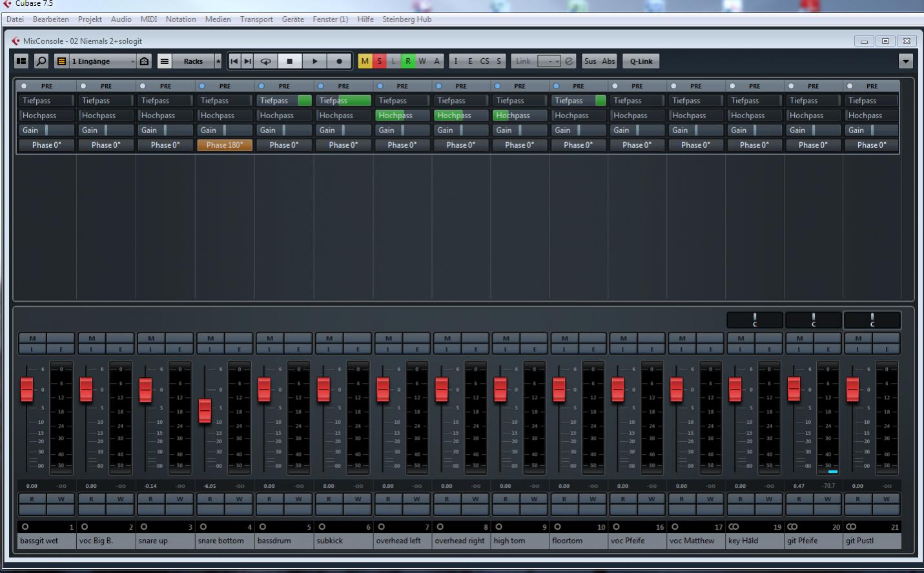Open the '1 Eingänge' channel type dropdown
924x573 pixels.
click(103, 61)
